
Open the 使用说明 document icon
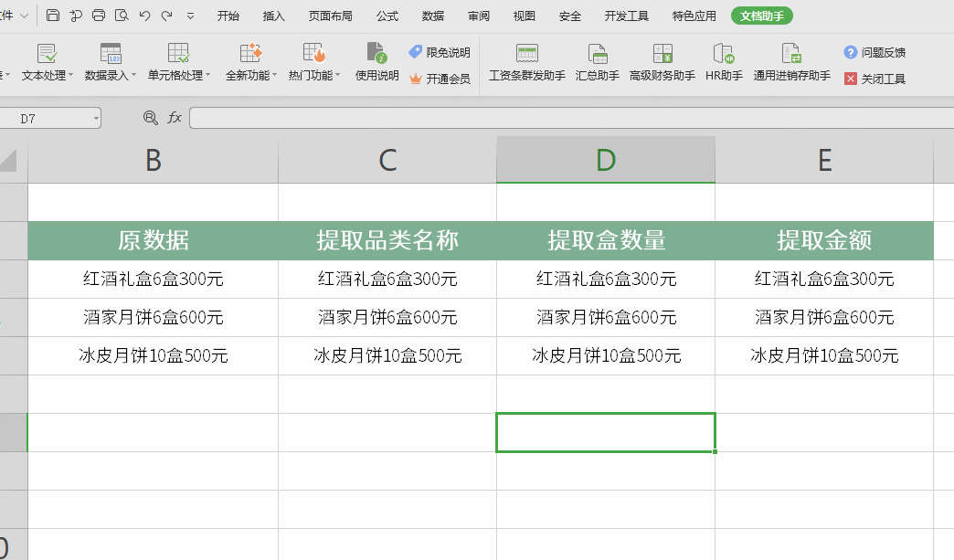376,54
